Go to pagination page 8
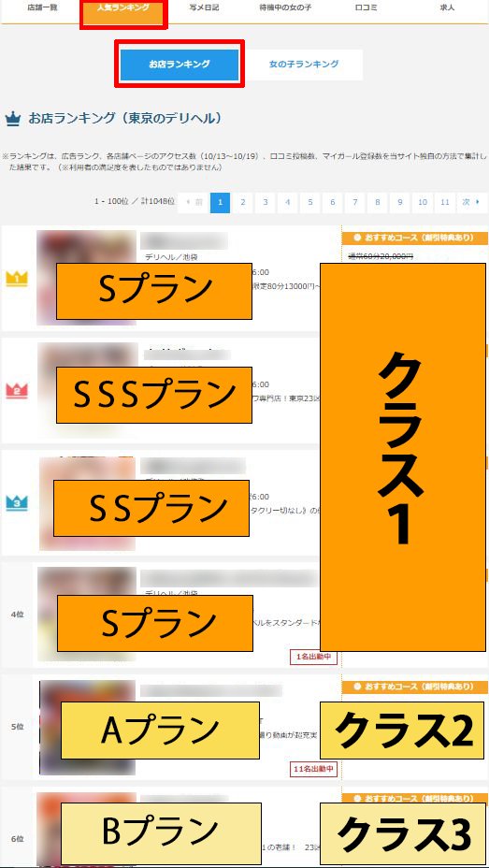Screen dimensions: 489x868 pyautogui.click(x=377, y=203)
